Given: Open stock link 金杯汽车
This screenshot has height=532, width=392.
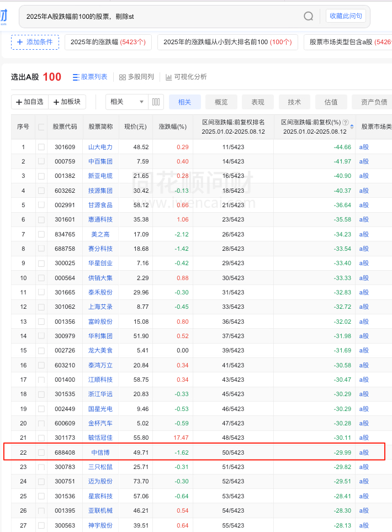Looking at the screenshot, I should point(100,423).
